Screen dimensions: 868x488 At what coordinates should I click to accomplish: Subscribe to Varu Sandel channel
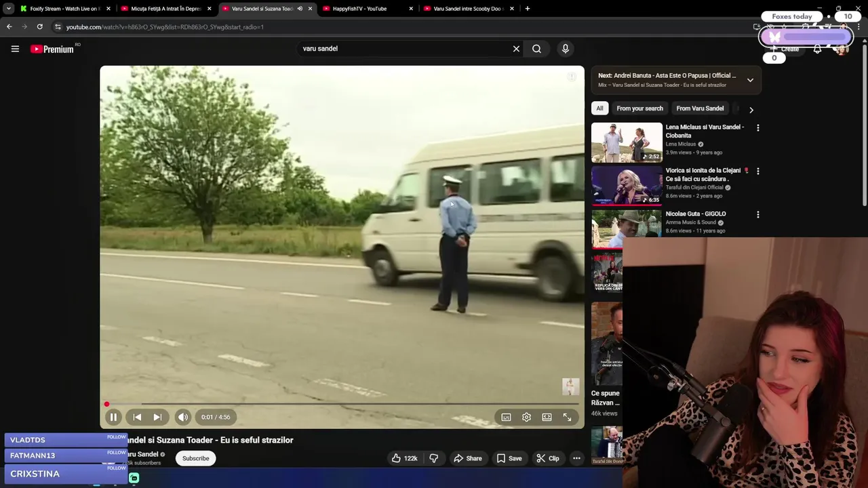point(195,459)
